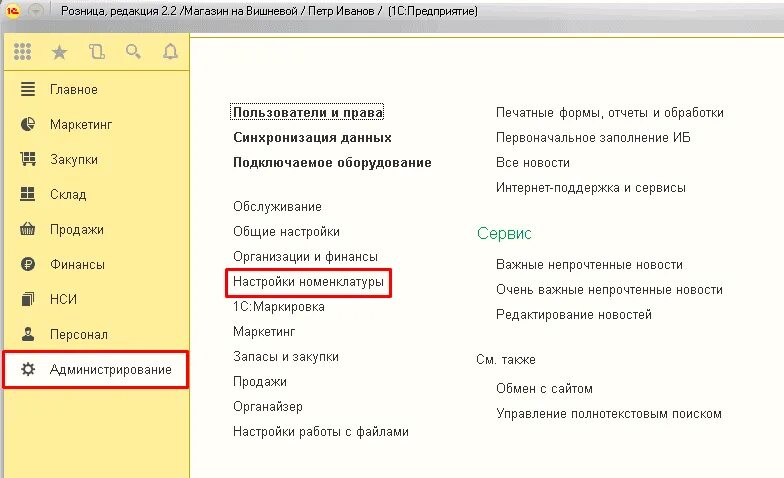Open Персонал section label
This screenshot has height=478, width=784.
click(78, 334)
